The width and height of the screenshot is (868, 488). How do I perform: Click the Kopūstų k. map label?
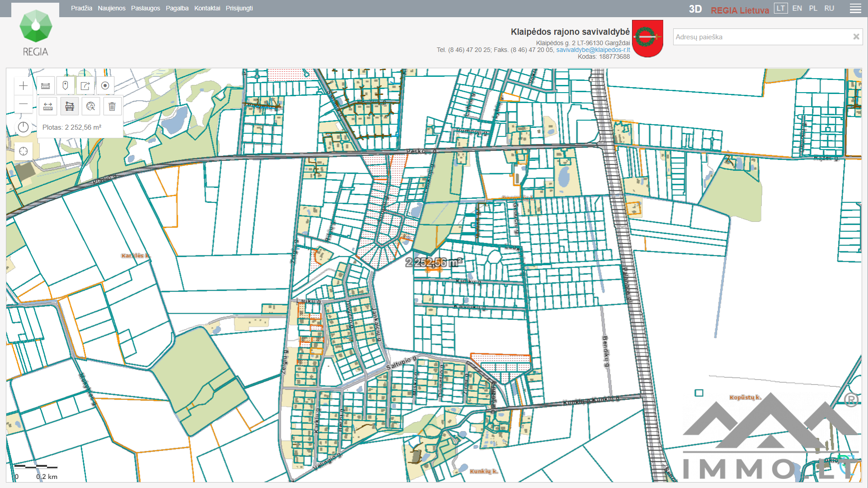pos(745,398)
